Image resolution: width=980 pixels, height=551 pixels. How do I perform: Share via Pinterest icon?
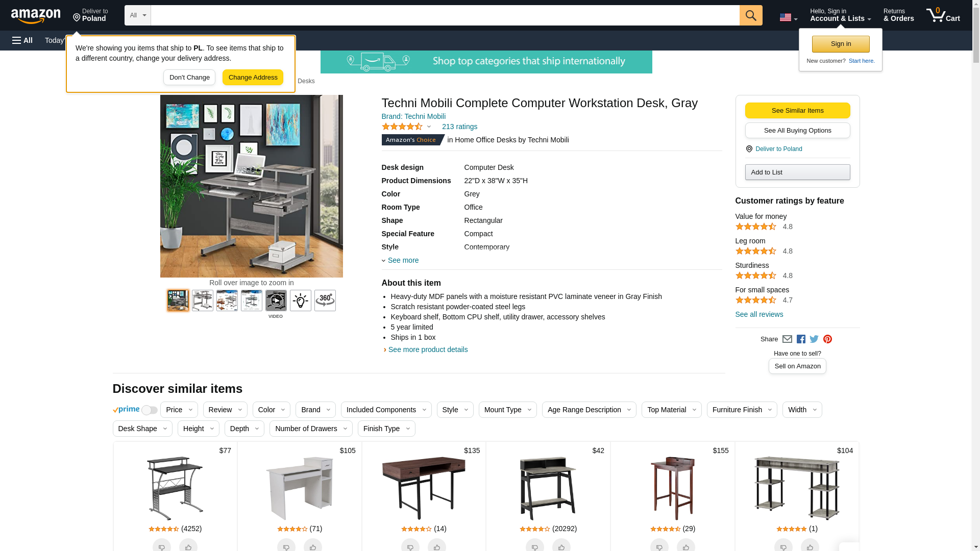827,339
